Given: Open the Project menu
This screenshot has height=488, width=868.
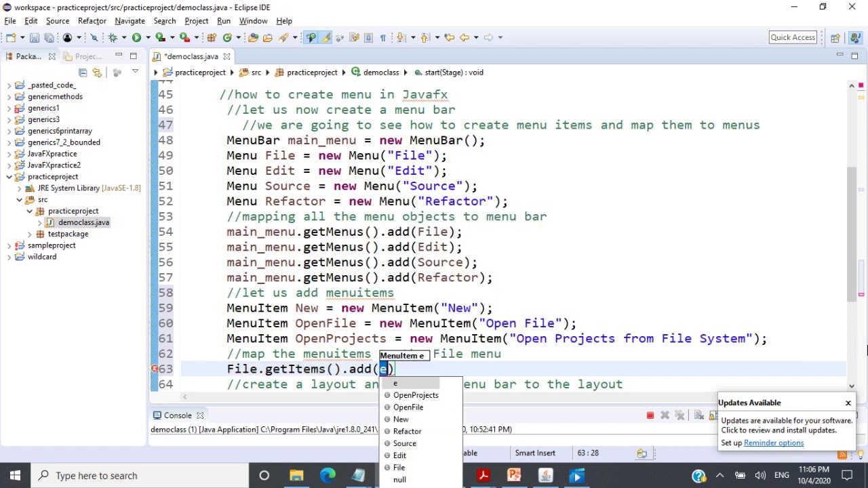Looking at the screenshot, I should point(196,21).
